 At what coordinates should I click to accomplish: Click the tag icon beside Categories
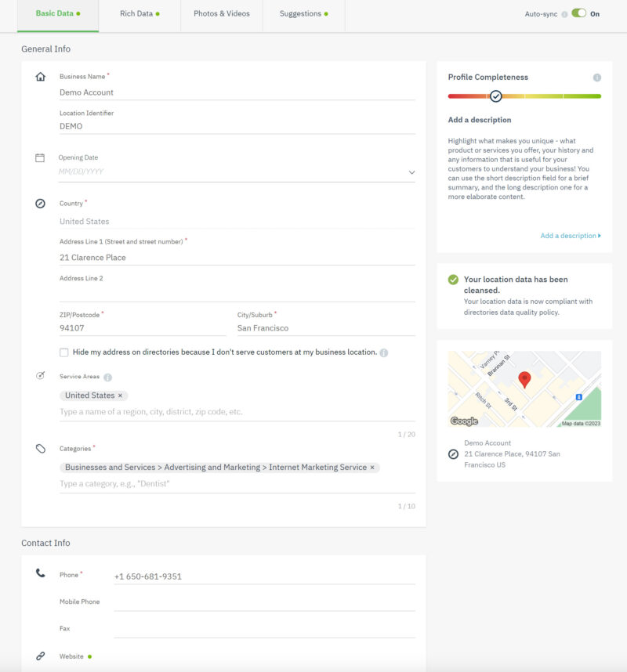(x=41, y=449)
